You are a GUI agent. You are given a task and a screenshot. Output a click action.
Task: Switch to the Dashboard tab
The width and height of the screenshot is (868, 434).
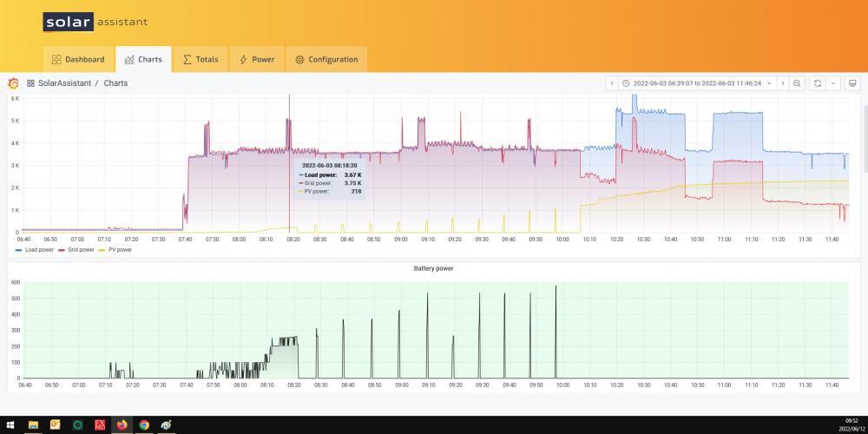pyautogui.click(x=79, y=59)
